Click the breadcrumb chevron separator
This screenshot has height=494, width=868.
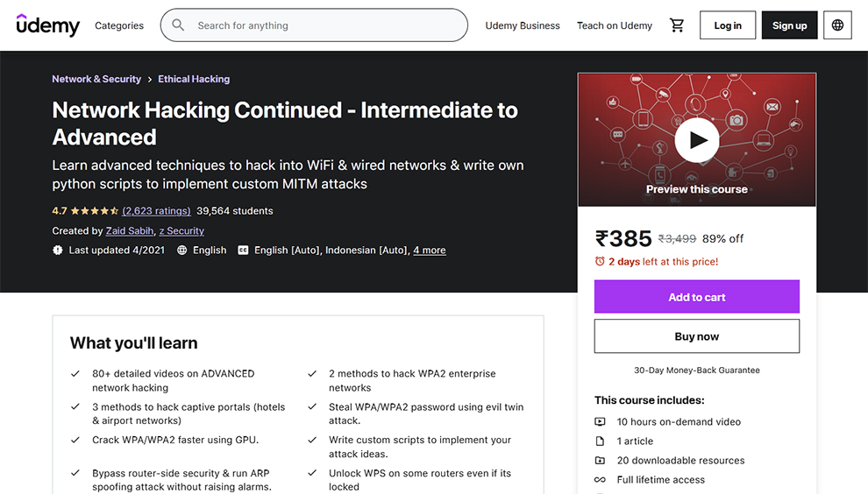(x=150, y=80)
